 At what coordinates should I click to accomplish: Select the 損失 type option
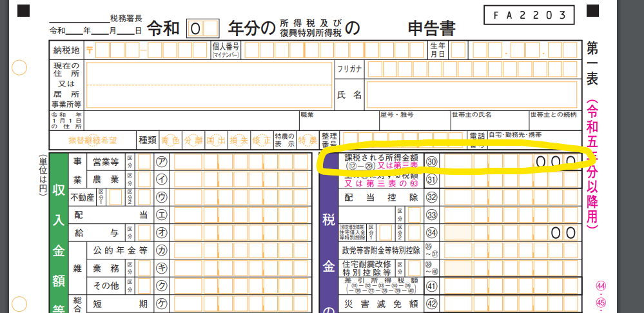click(x=239, y=139)
